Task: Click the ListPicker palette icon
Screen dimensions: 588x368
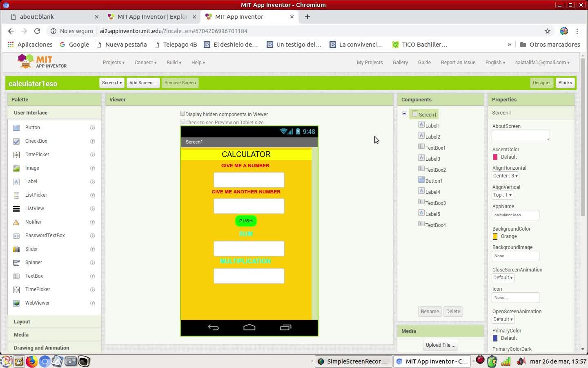Action: (16, 195)
